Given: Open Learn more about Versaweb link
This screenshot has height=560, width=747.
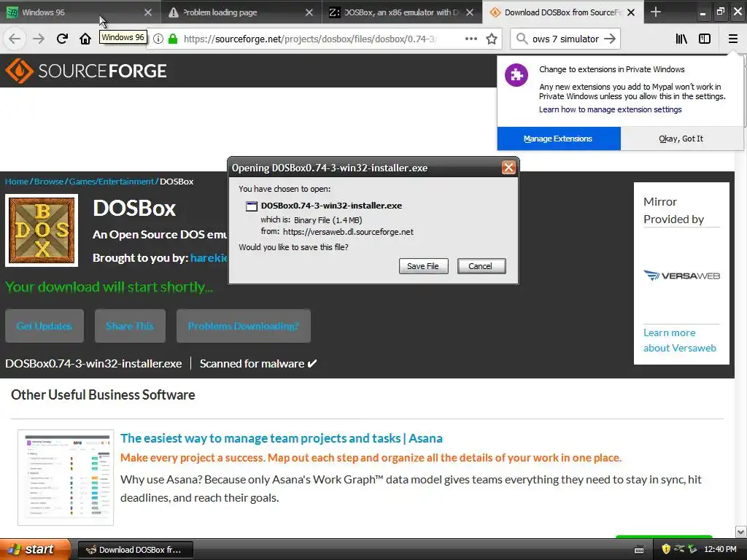Looking at the screenshot, I should (x=680, y=341).
